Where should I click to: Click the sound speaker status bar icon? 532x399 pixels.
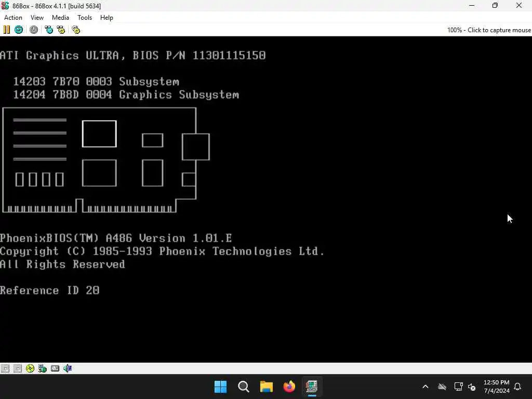[x=67, y=368]
